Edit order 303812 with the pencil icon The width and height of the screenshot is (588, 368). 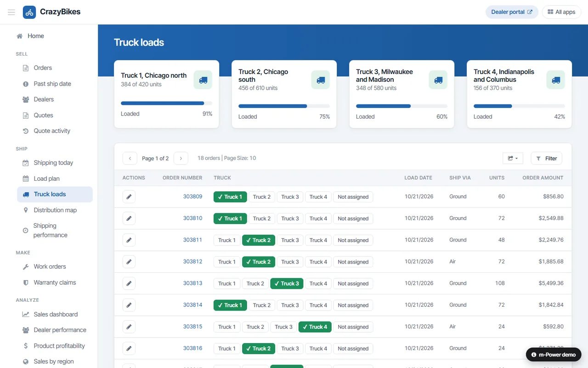click(x=129, y=262)
